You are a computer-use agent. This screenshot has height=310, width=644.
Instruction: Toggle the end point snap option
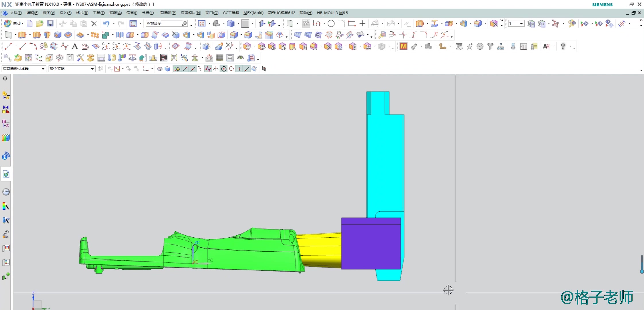point(185,69)
